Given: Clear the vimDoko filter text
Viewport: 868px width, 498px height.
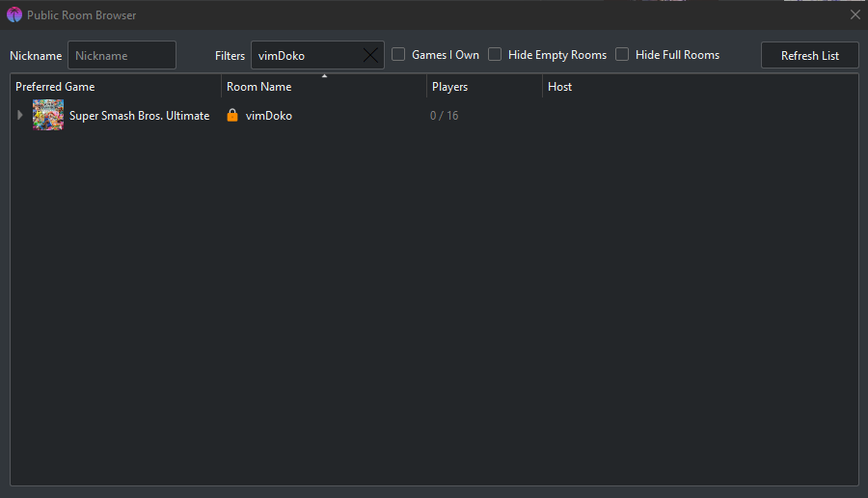Looking at the screenshot, I should (x=370, y=55).
